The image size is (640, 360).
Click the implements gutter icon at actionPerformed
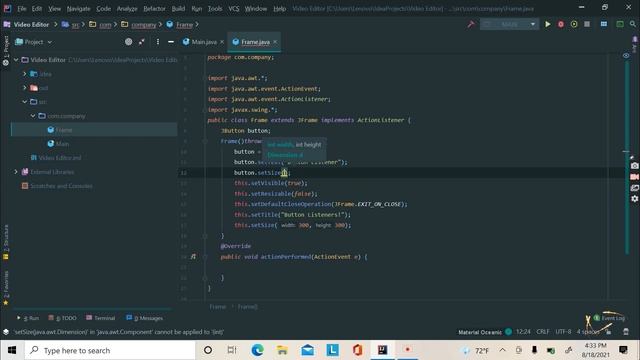coord(193,257)
